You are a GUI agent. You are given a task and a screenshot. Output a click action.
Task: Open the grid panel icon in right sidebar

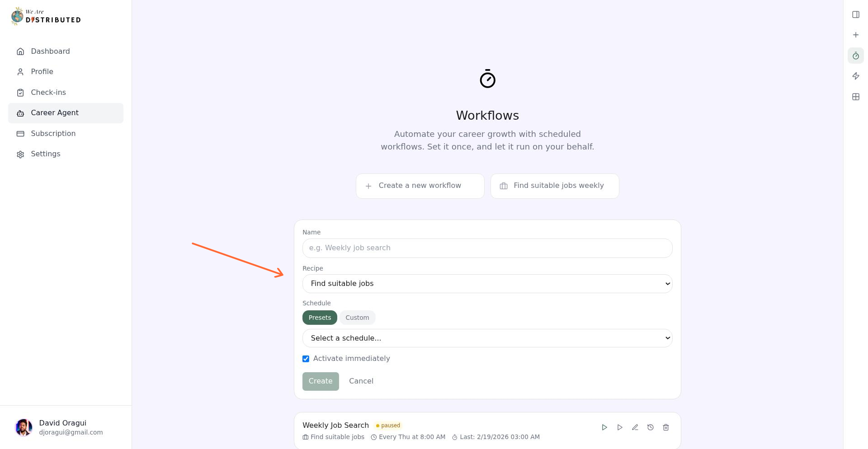coord(855,96)
